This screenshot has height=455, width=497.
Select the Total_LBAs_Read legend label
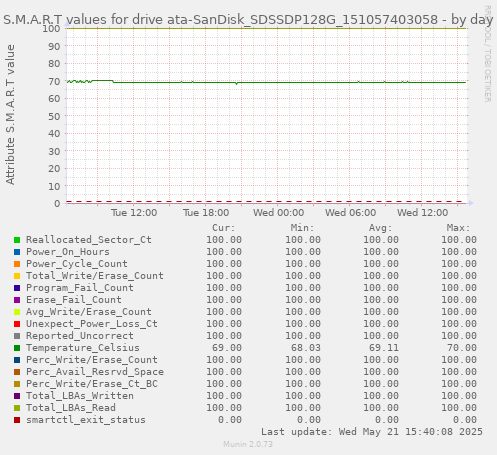[x=71, y=408]
